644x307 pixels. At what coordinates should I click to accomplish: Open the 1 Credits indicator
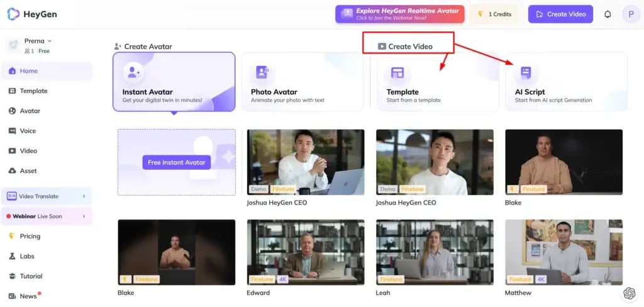click(x=494, y=14)
